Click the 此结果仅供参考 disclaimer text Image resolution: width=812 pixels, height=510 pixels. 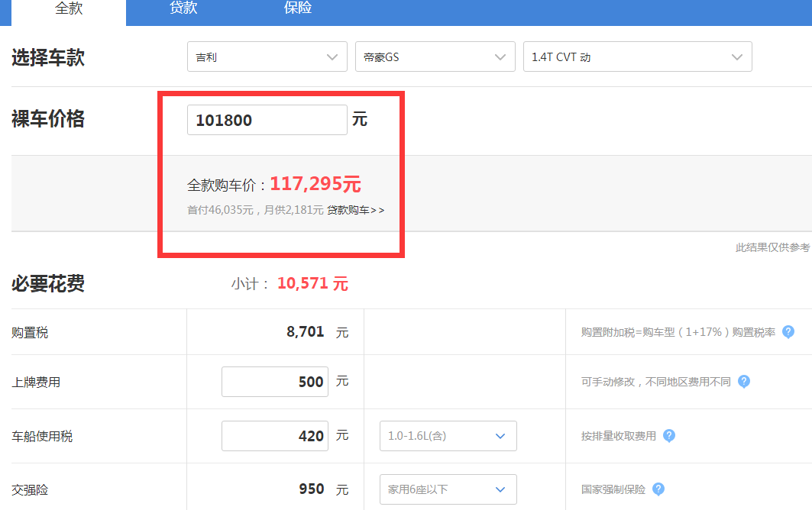coord(772,247)
